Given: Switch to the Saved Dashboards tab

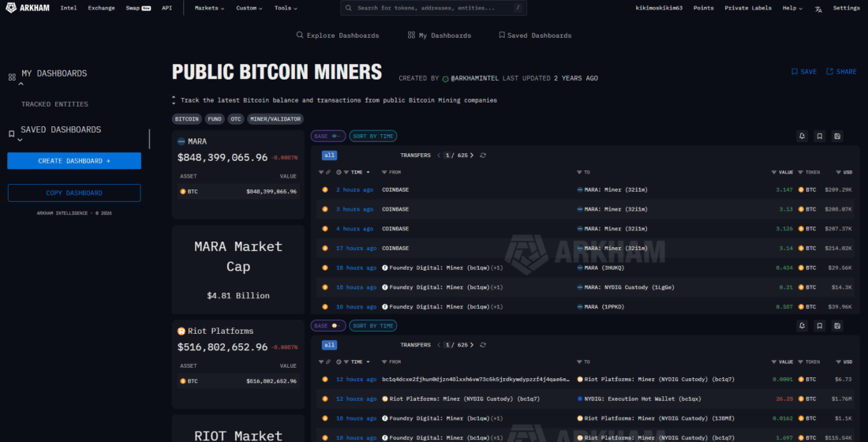Looking at the screenshot, I should [x=535, y=36].
